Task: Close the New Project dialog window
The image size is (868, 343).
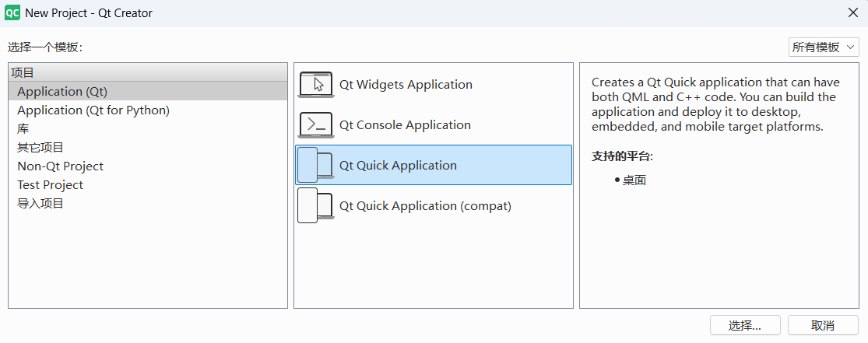Action: pos(852,13)
